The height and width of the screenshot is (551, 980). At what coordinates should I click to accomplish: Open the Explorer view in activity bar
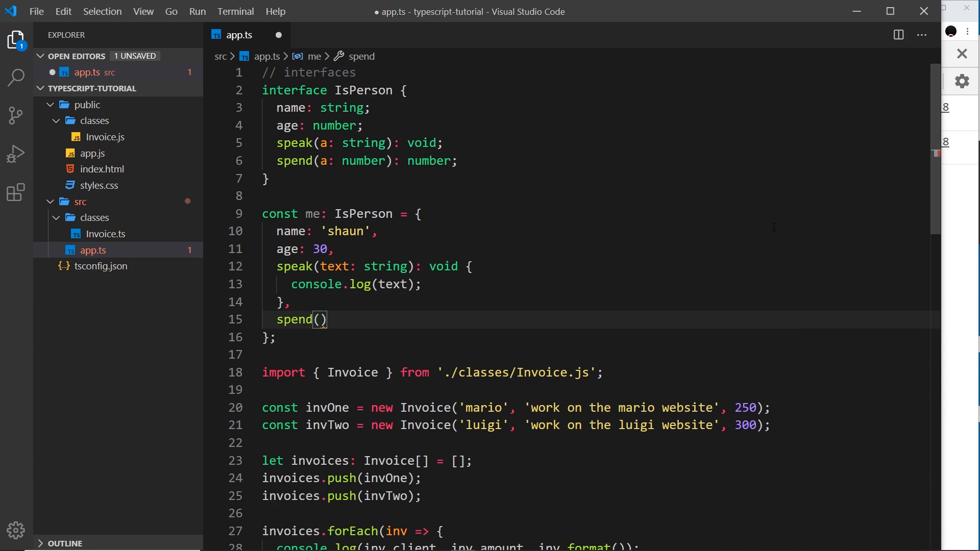pyautogui.click(x=16, y=40)
